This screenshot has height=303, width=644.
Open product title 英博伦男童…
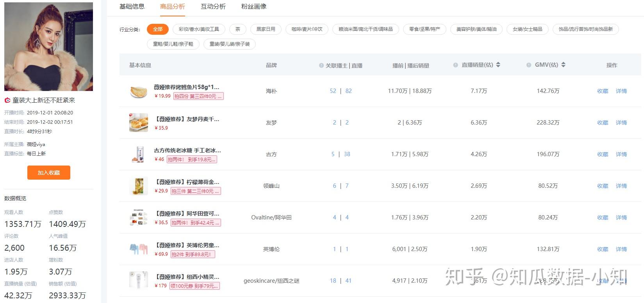pos(187,245)
